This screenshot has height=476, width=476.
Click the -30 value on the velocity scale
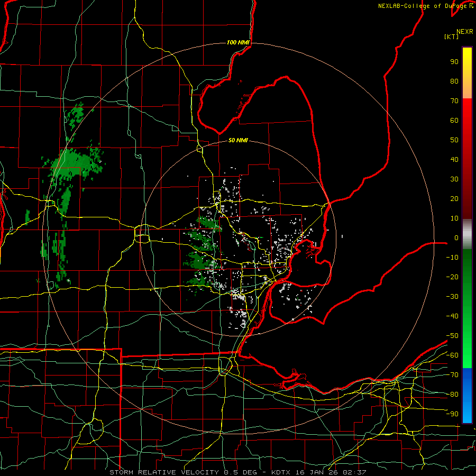[452, 297]
